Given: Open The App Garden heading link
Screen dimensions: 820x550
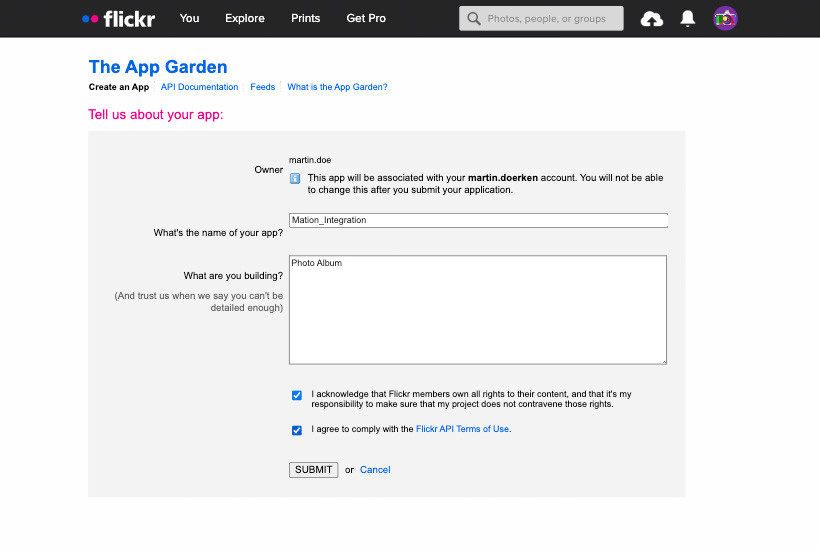Looking at the screenshot, I should point(158,67).
